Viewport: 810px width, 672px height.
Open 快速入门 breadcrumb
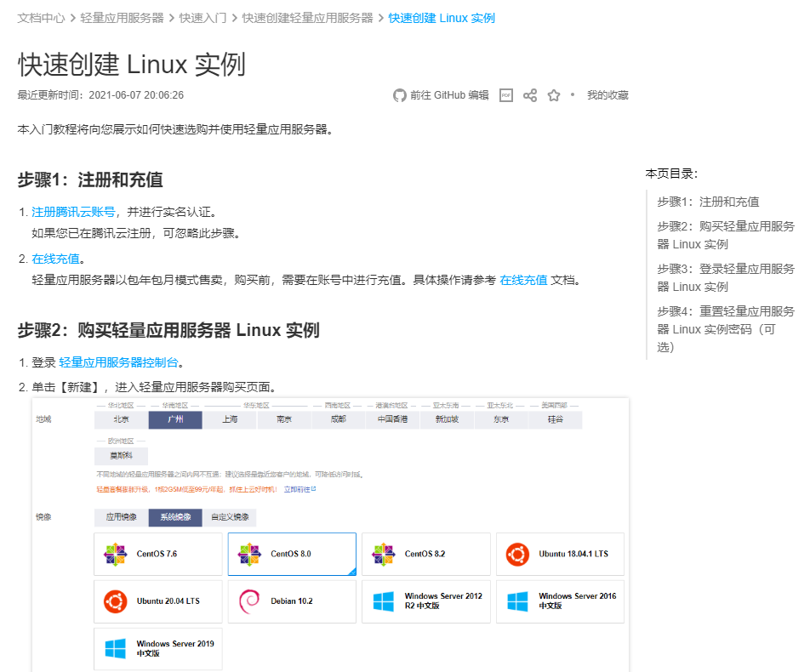[x=203, y=18]
